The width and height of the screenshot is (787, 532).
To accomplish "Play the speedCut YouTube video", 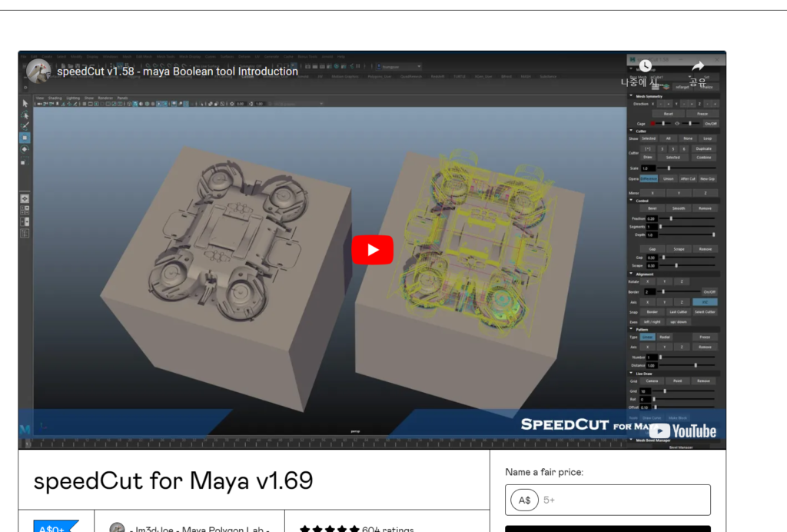I will (x=372, y=250).
